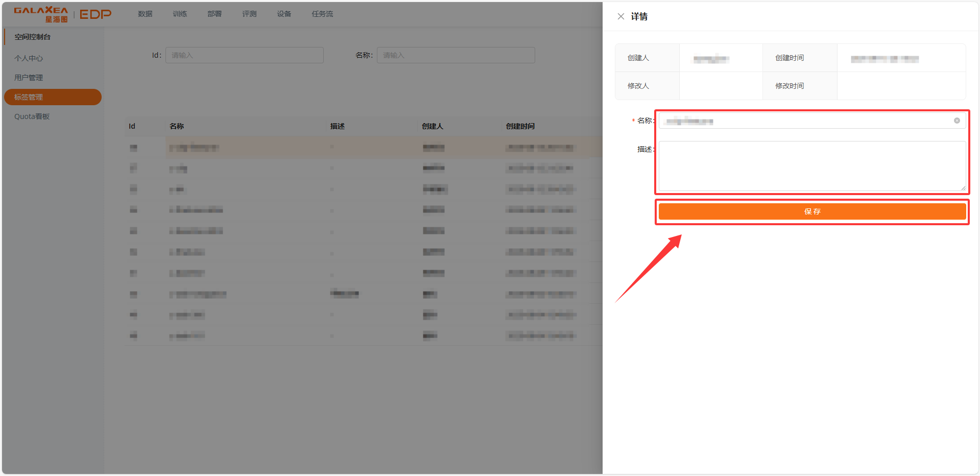The height and width of the screenshot is (476, 980).
Task: Click the 名称 search input
Action: [x=455, y=55]
